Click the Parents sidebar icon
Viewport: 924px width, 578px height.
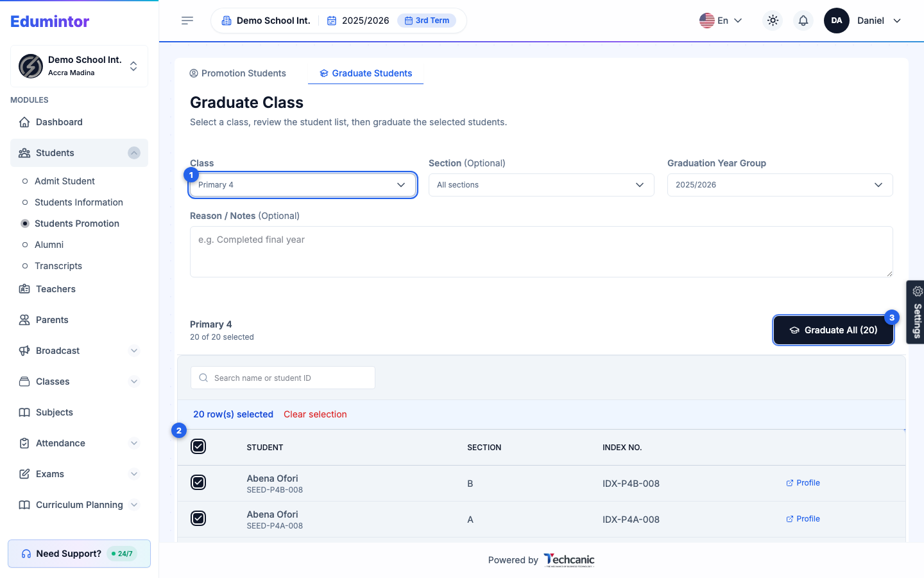24,320
